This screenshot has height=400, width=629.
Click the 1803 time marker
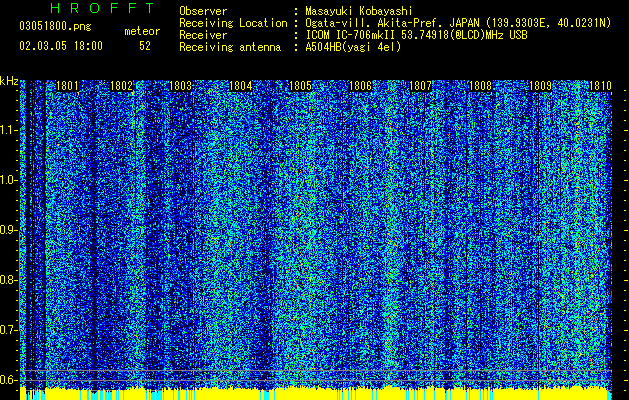(181, 86)
